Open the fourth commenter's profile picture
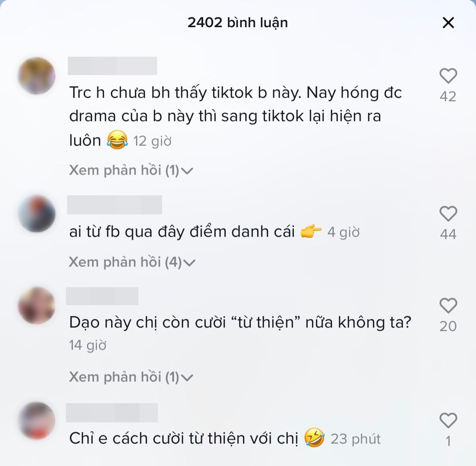Screen dimensions: 476x466 tap(36, 420)
